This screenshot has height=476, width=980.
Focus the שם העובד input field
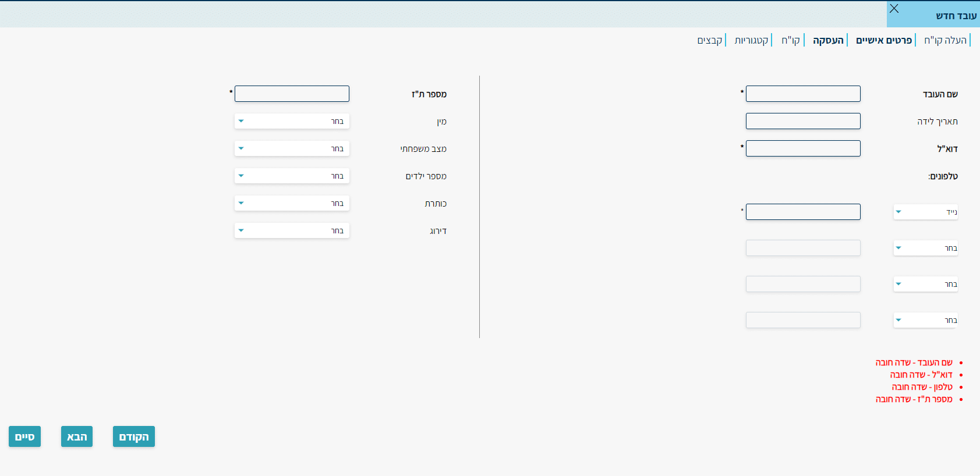803,94
